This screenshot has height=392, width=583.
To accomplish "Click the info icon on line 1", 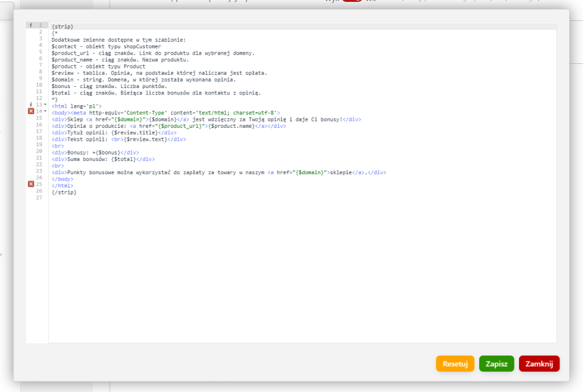I will click(30, 25).
